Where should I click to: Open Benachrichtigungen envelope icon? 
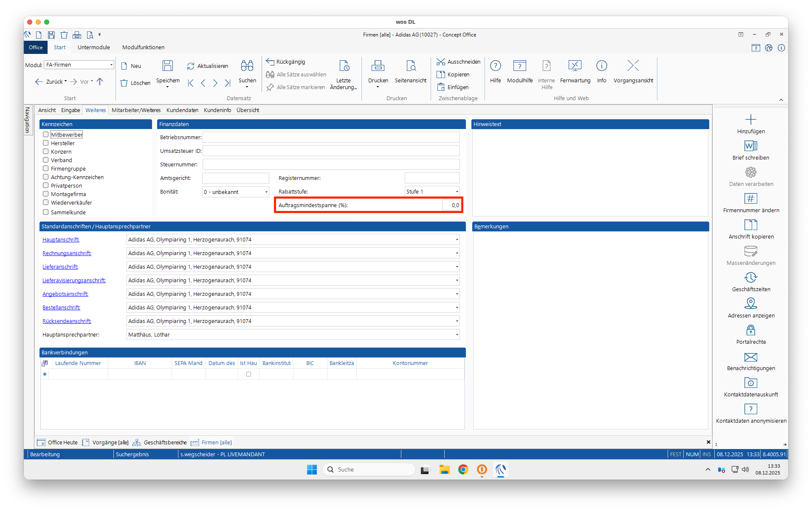[x=750, y=357]
